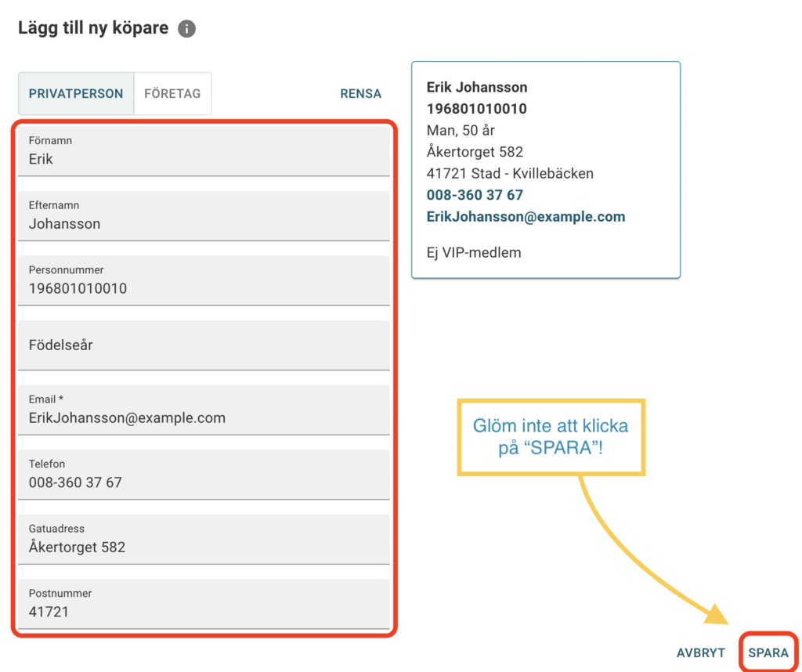This screenshot has width=802, height=672.
Task: Select the Postnummer field showing 41721
Action: (x=204, y=604)
